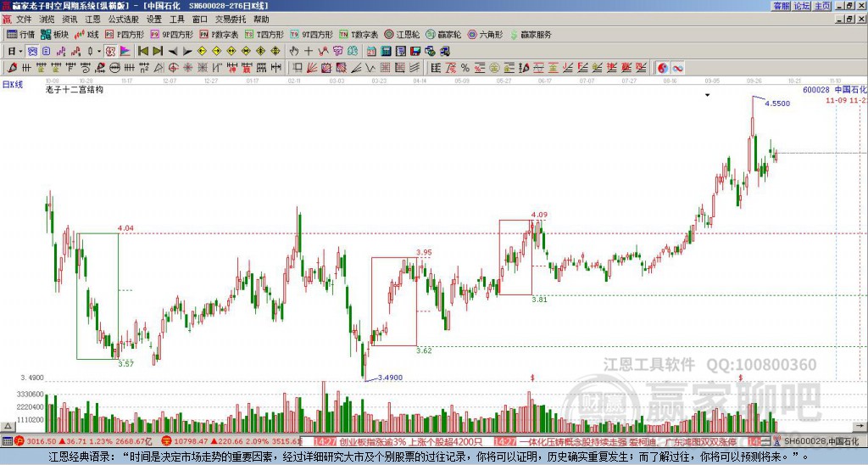Switch to the K线 chart view
The width and height of the screenshot is (868, 465).
pos(86,34)
